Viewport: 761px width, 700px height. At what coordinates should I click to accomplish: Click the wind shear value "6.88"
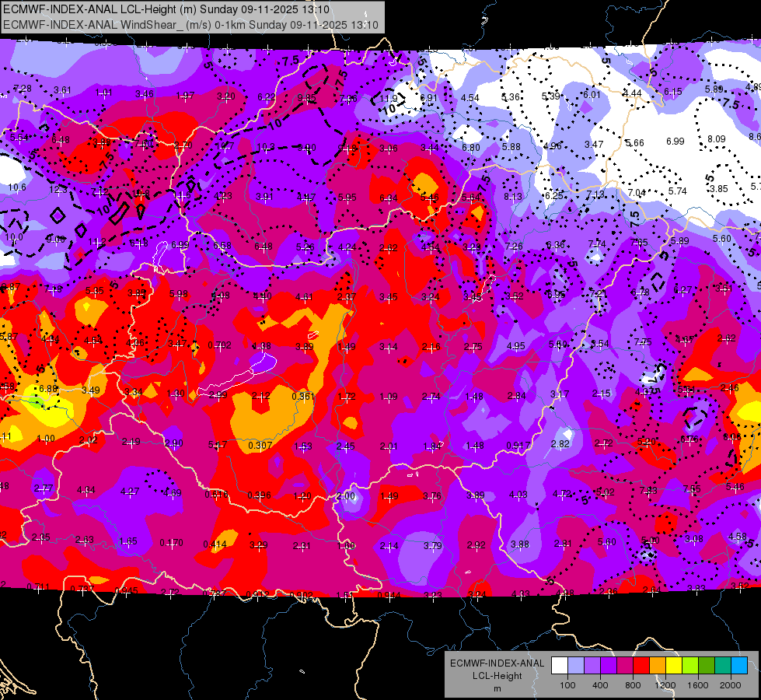point(48,389)
